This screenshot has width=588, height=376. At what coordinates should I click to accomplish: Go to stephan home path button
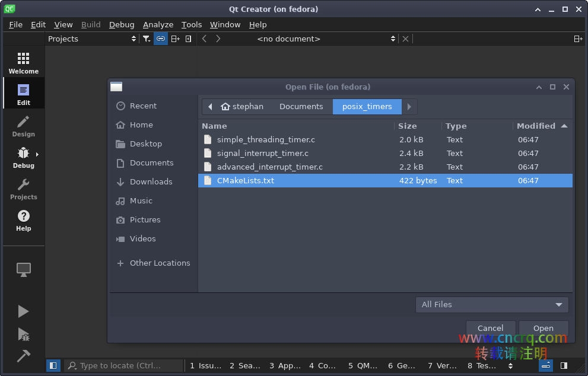pyautogui.click(x=242, y=107)
